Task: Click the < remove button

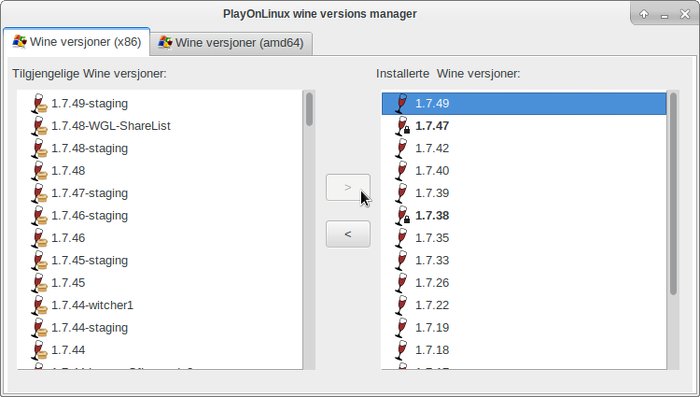Action: pos(348,234)
